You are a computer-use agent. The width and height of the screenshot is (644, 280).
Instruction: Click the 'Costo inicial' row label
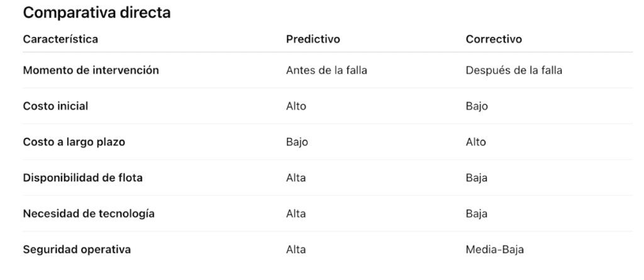[x=55, y=106]
